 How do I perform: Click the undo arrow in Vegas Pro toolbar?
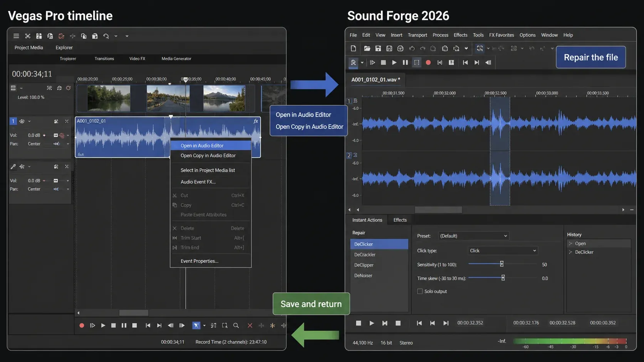pyautogui.click(x=106, y=36)
